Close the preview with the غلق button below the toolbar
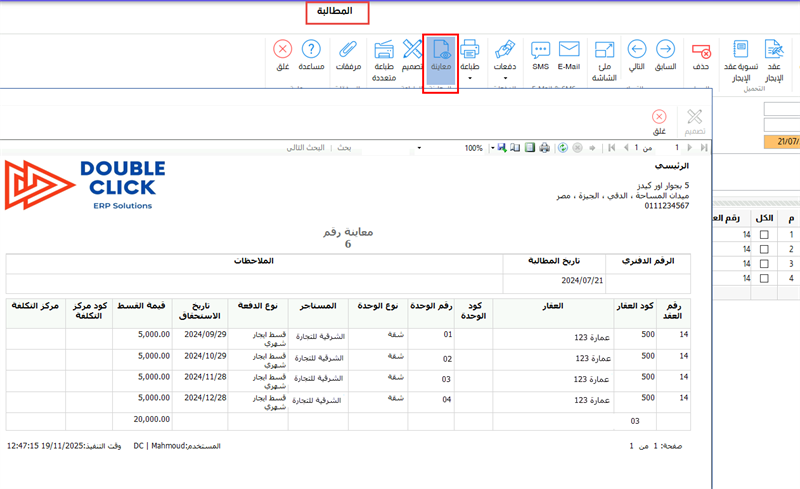This screenshot has height=489, width=800. coord(659,123)
